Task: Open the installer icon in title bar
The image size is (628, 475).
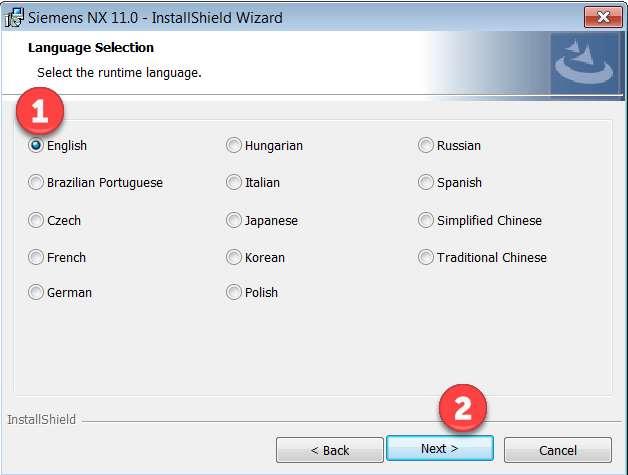Action: point(14,18)
